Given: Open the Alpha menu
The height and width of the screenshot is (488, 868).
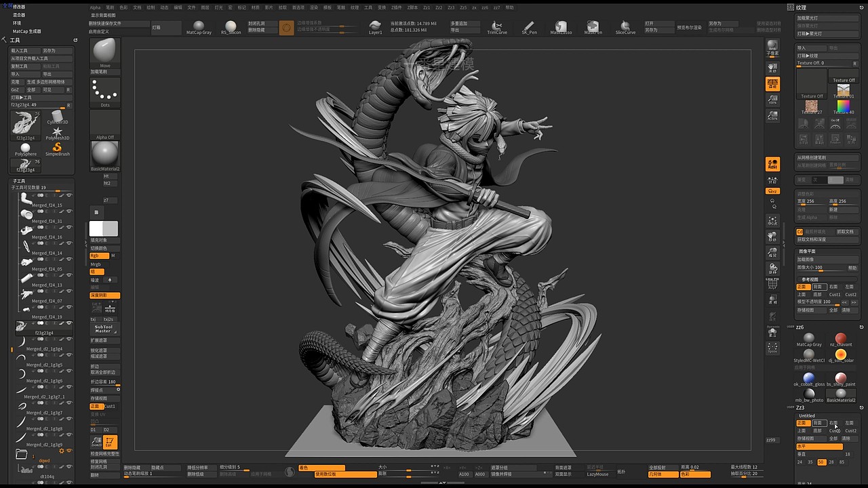Looking at the screenshot, I should click(95, 7).
